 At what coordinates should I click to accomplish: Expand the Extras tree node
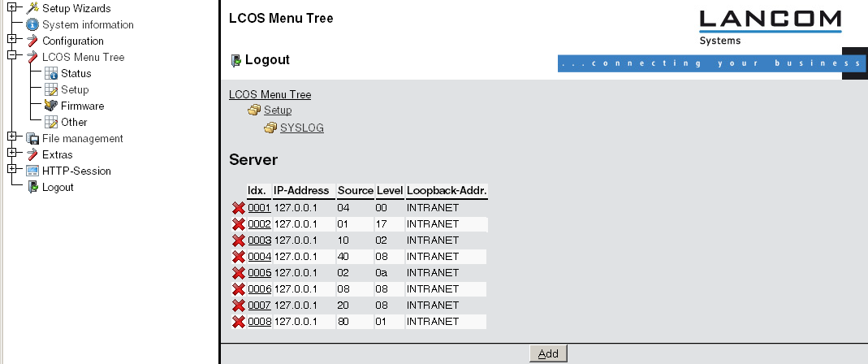pyautogui.click(x=11, y=154)
